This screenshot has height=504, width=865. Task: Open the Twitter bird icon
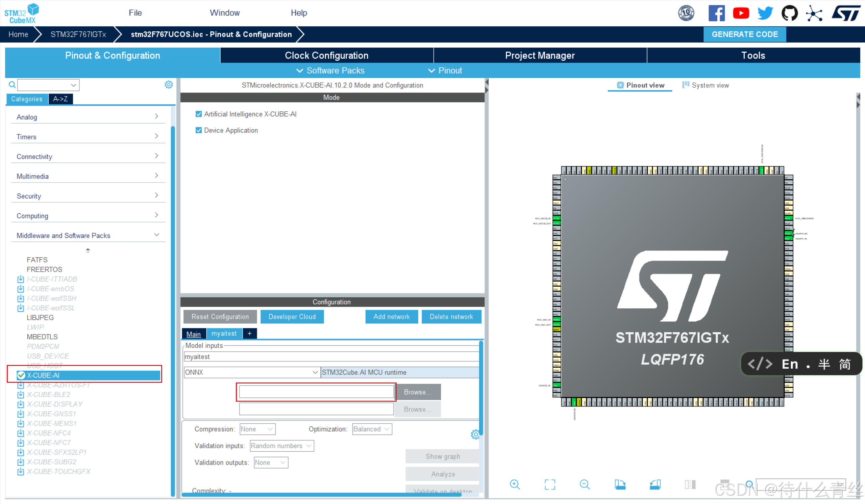765,13
